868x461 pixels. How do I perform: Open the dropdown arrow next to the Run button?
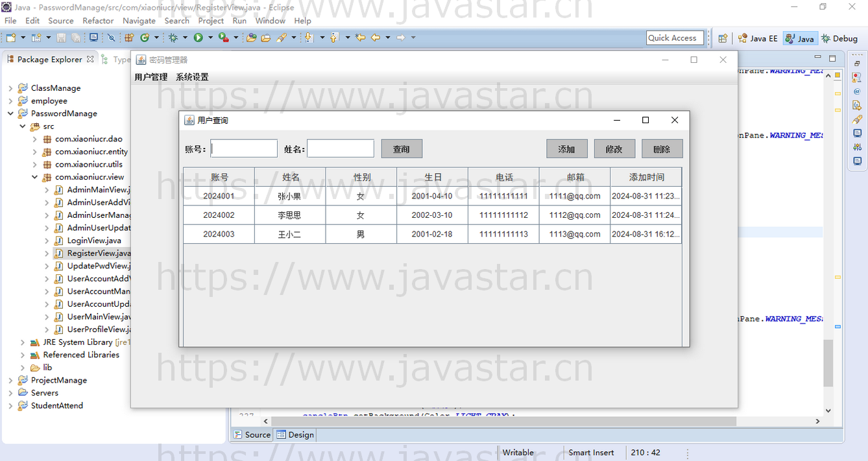point(210,38)
